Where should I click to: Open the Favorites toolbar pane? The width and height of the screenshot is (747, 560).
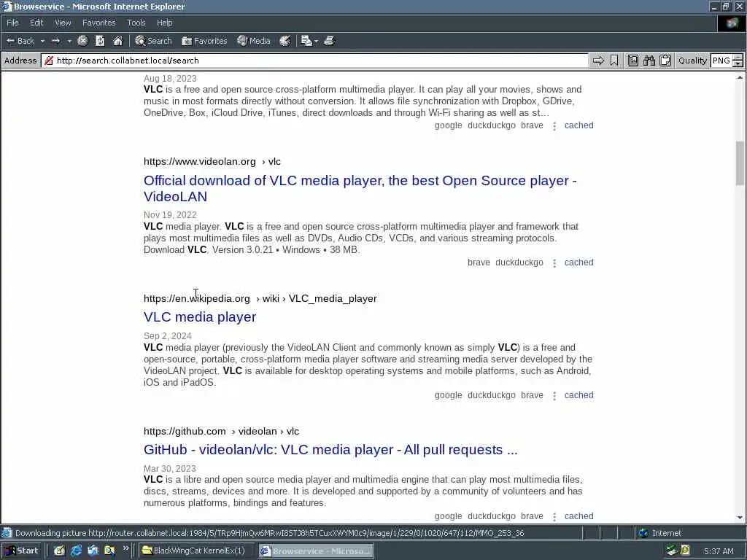[x=204, y=41]
